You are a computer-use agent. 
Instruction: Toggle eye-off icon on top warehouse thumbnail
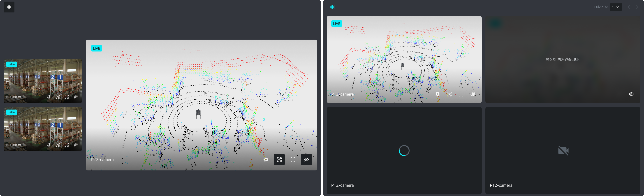pyautogui.click(x=76, y=97)
